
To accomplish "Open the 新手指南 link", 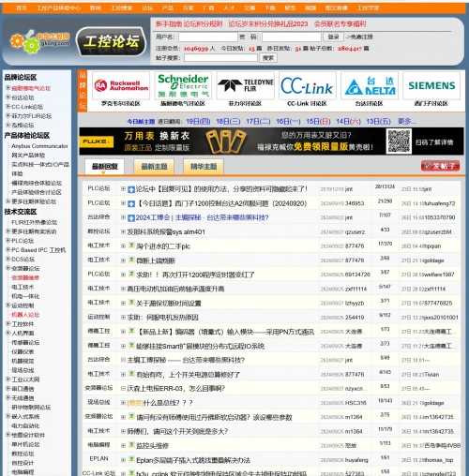I will 169,24.
